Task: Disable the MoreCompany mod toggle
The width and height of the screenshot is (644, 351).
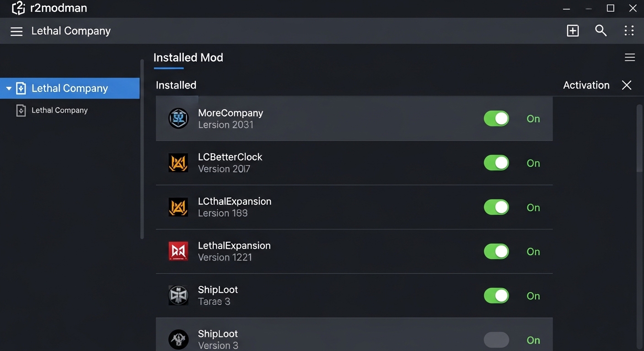Action: pos(496,118)
